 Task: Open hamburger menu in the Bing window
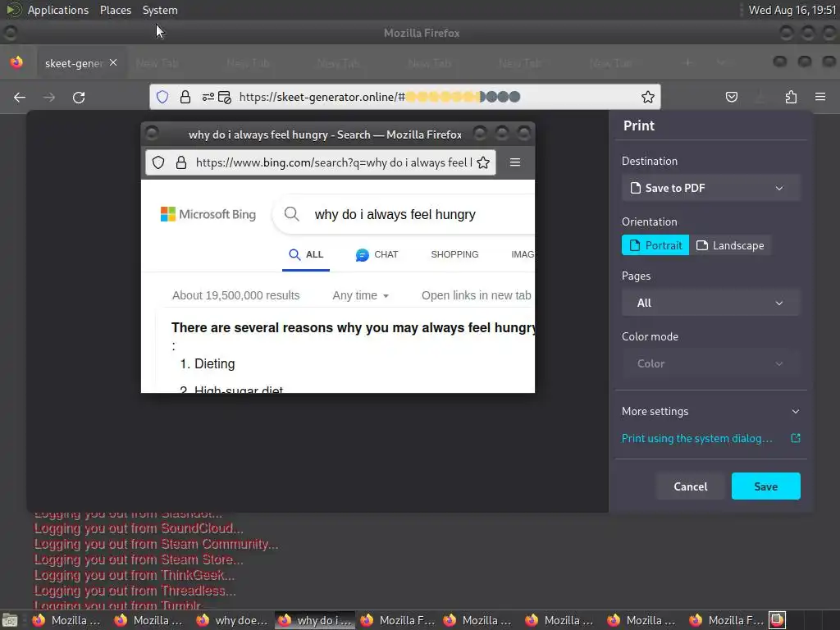(515, 162)
